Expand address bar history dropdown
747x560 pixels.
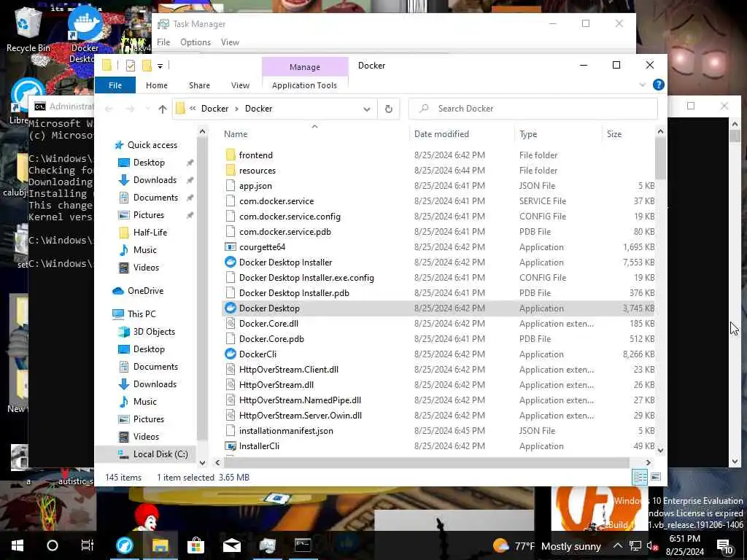pyautogui.click(x=367, y=109)
